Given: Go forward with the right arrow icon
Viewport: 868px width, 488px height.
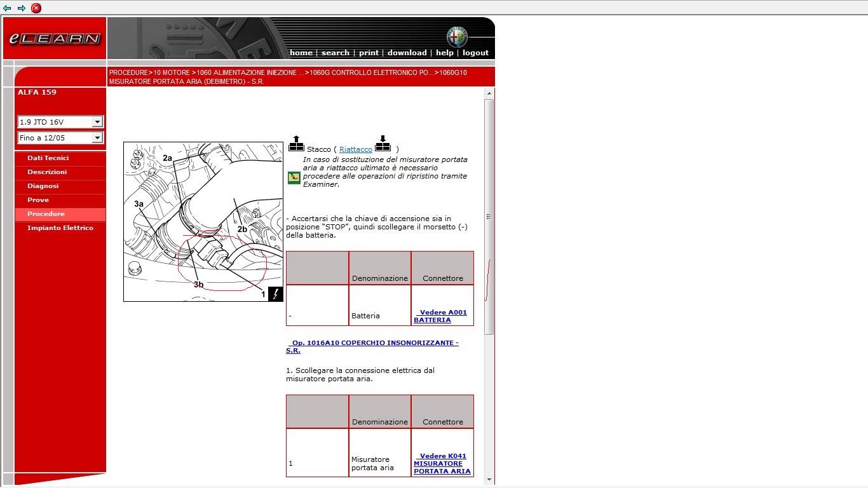Looking at the screenshot, I should pos(22,8).
